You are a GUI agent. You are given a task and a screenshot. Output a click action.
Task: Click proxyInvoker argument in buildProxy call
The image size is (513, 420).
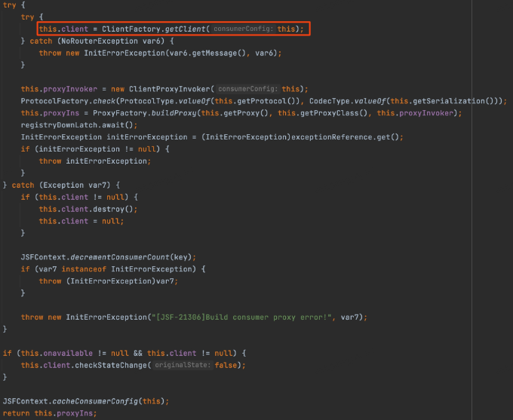(426, 113)
